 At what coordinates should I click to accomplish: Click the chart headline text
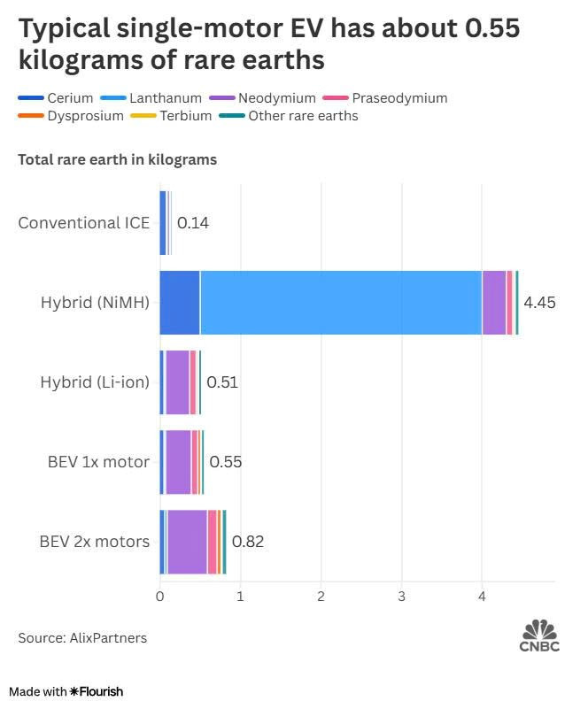pyautogui.click(x=269, y=43)
